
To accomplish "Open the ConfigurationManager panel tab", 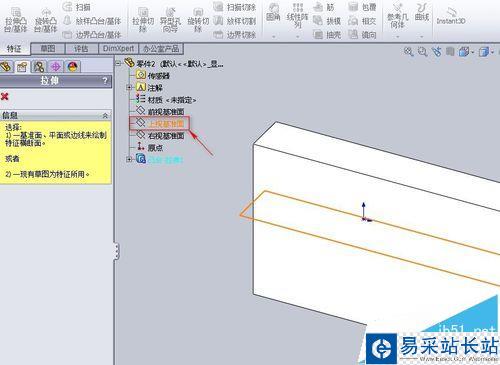I will click(x=39, y=66).
